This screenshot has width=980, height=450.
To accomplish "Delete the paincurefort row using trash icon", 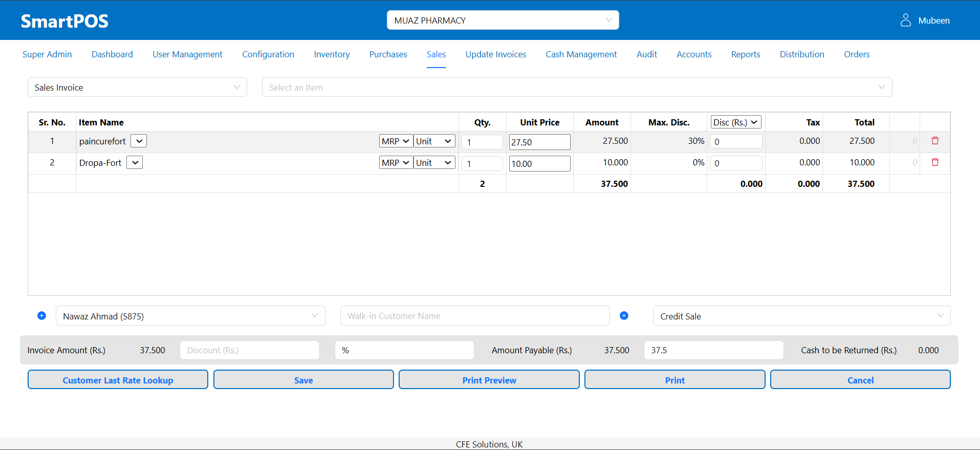I will click(935, 141).
